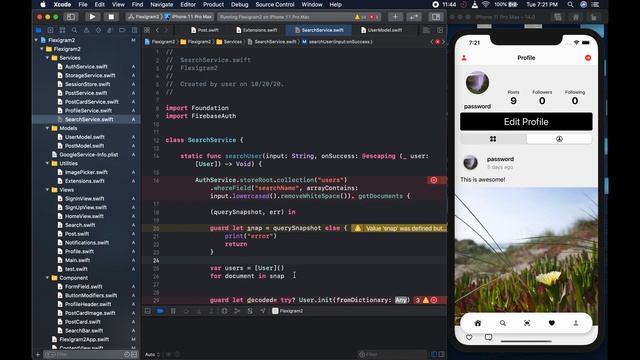Image resolution: width=640 pixels, height=360 pixels.
Task: Select the Project navigator folder icon
Action: click(38, 30)
